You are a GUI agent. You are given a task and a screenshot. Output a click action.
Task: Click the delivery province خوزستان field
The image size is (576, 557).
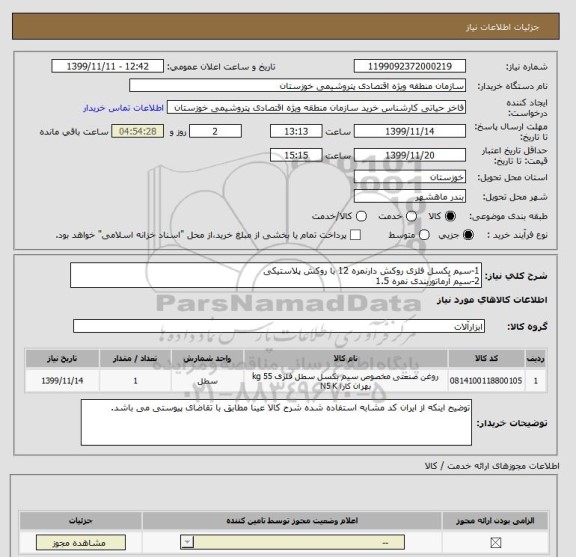[410, 177]
